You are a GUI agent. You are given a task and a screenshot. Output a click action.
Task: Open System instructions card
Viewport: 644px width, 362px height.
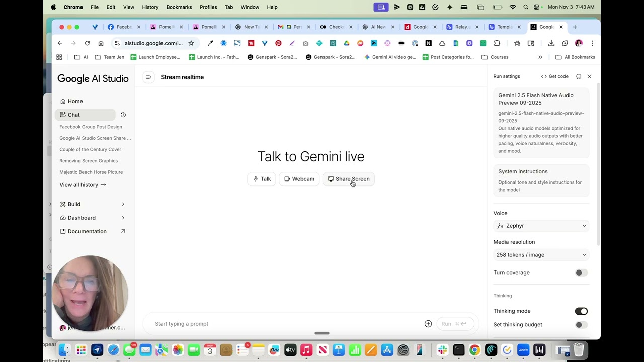pos(541,180)
